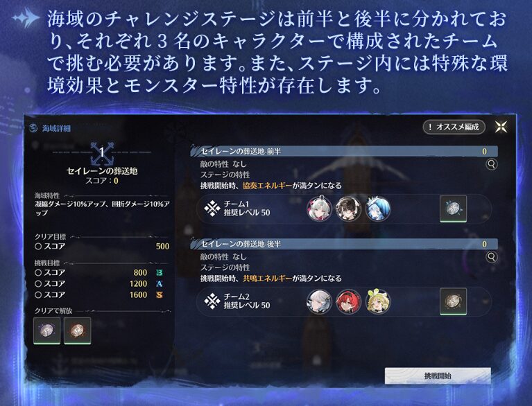Select Team 1 blue-haired character portrait
Image resolution: width=532 pixels, height=406 pixels.
pyautogui.click(x=378, y=208)
